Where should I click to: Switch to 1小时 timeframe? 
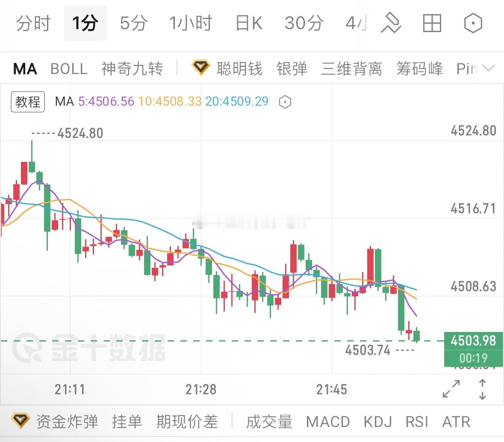pos(191,23)
